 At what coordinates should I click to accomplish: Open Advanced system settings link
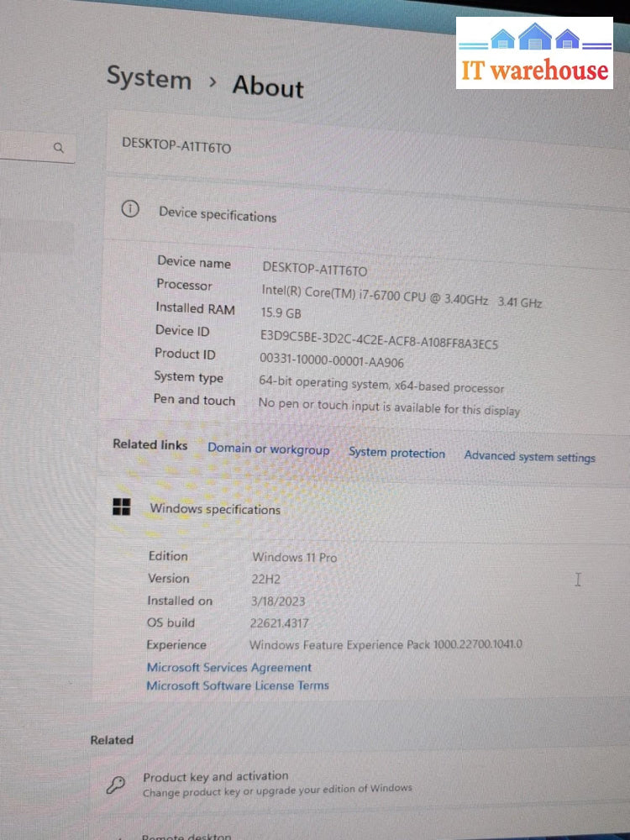(x=529, y=456)
